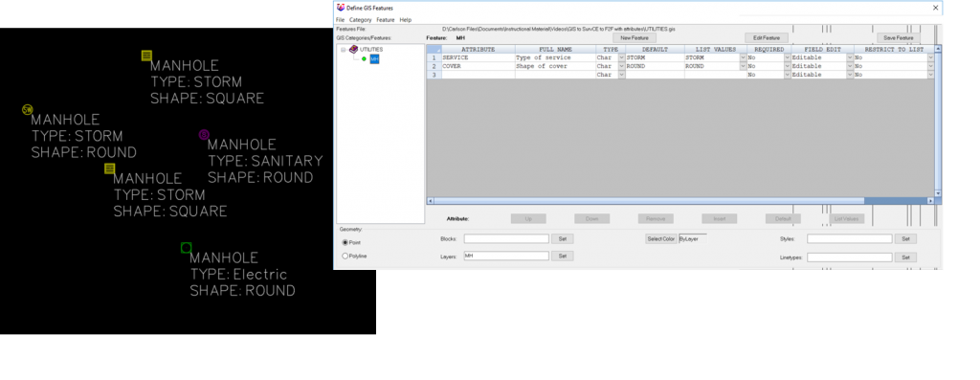Click the New Feature button
Screen dimensions: 980x380
[x=635, y=38]
